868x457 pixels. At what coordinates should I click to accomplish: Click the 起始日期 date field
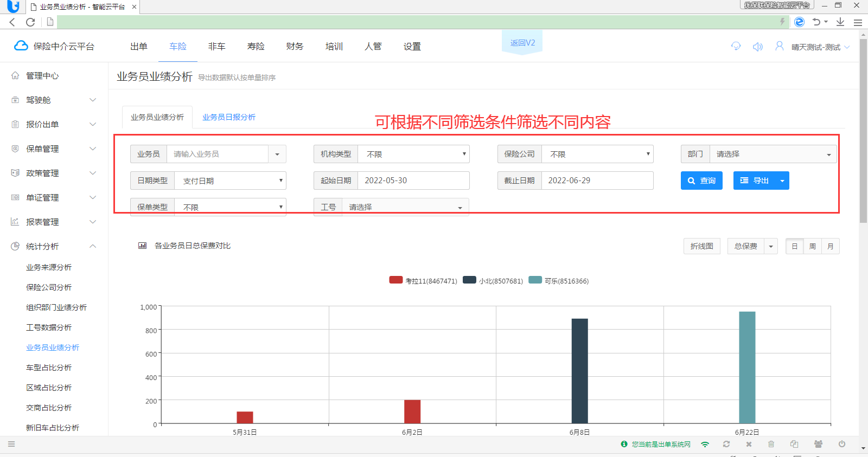click(413, 181)
